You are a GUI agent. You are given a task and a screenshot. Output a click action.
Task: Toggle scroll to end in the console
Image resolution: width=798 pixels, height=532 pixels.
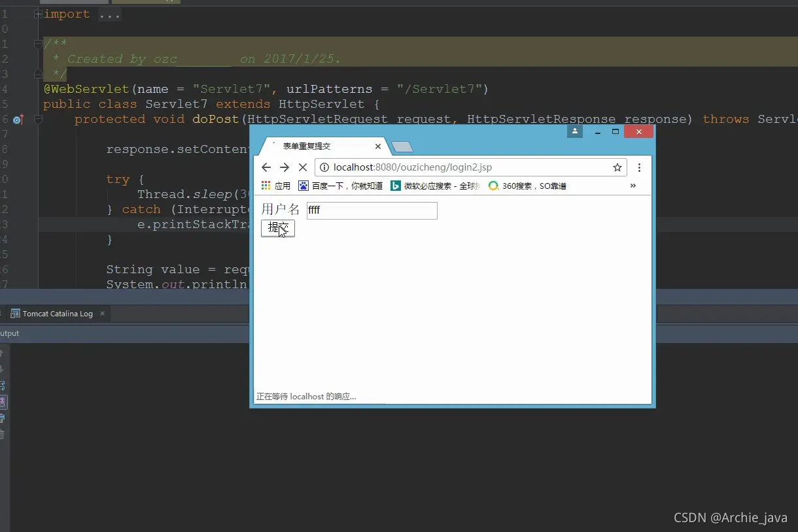tap(2, 402)
